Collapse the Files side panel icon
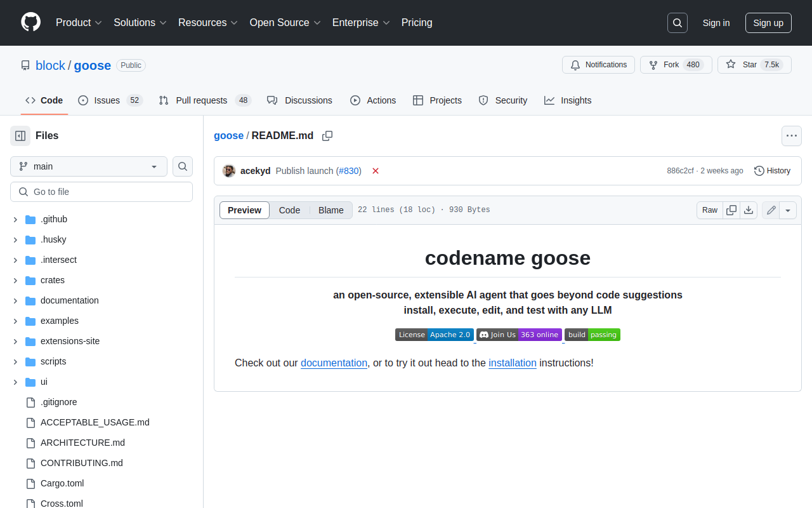 [20, 135]
